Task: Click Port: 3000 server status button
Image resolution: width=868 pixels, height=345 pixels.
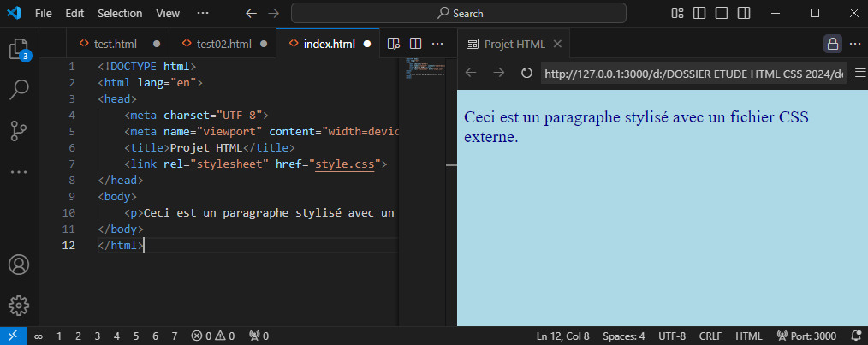Action: (806, 336)
